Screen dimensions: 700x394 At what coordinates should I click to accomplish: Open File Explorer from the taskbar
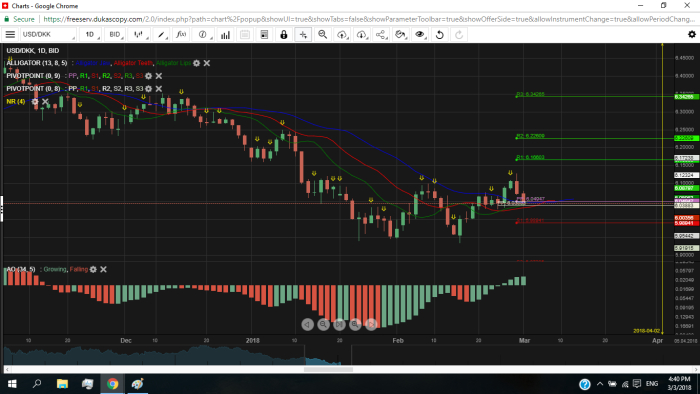(62, 384)
